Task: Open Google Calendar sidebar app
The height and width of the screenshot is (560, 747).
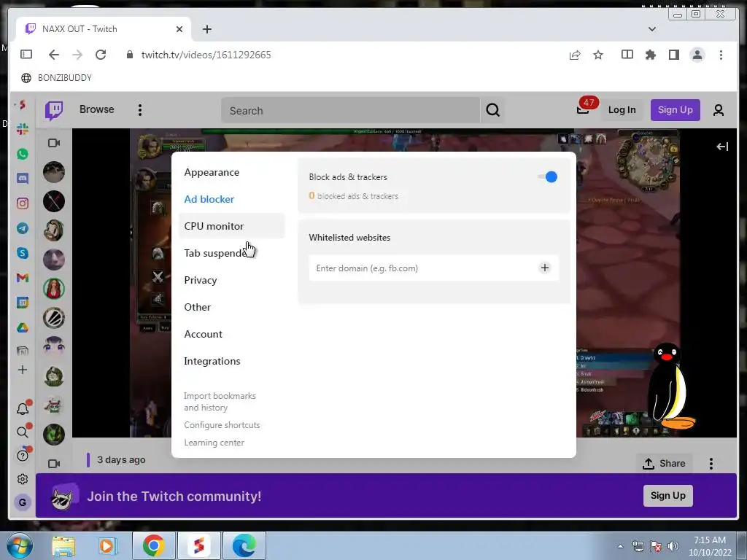Action: (23, 303)
